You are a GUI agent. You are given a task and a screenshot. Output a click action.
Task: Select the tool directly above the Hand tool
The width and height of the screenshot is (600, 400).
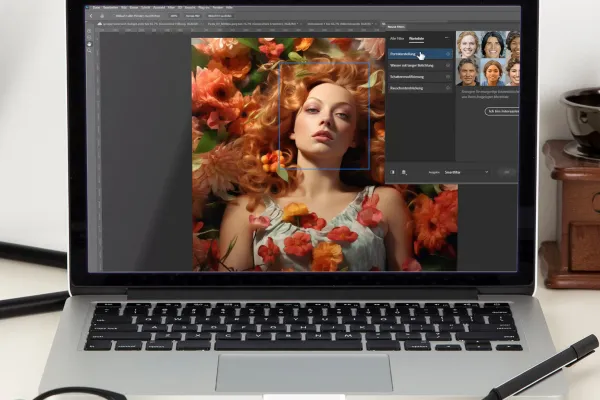[89, 38]
